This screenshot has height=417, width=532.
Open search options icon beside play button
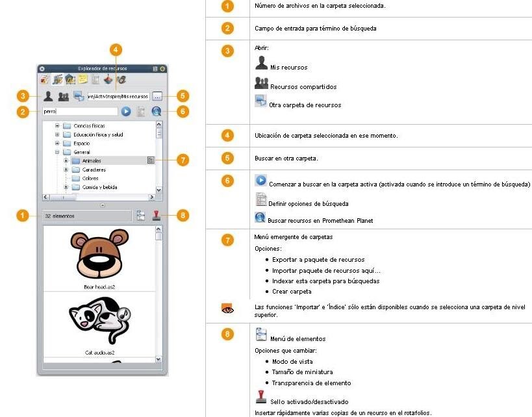click(x=141, y=112)
